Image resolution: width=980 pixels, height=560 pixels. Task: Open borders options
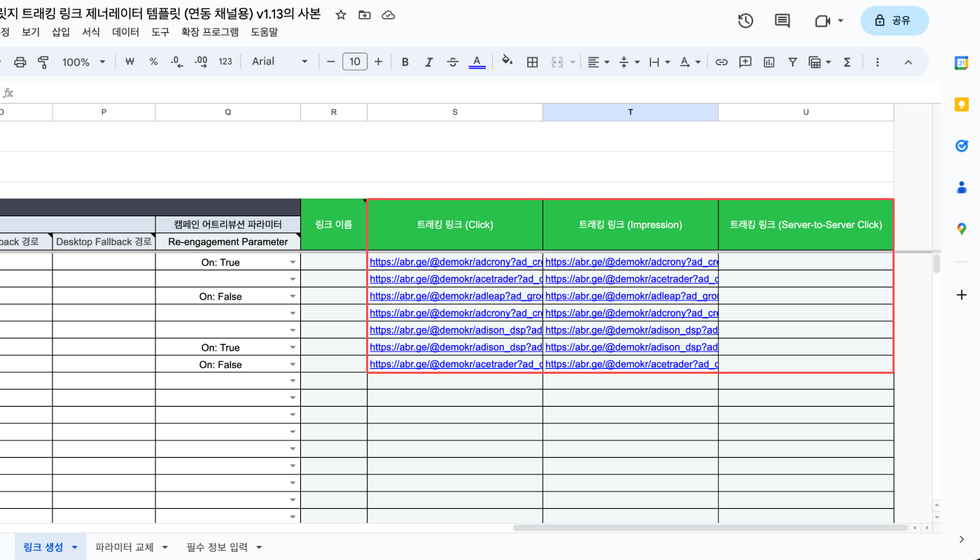coord(532,62)
